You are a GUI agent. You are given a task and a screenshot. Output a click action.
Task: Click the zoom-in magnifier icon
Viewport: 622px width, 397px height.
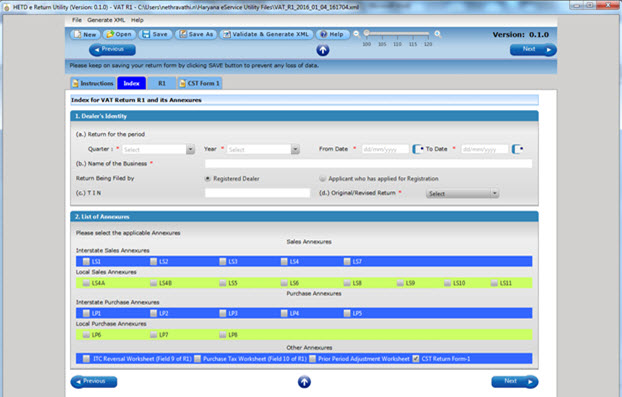438,34
